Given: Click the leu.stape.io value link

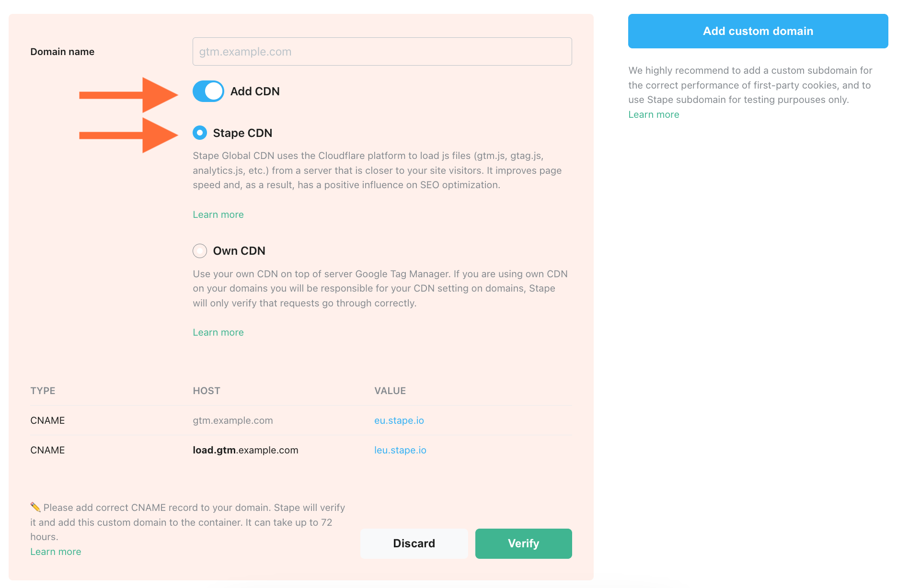Looking at the screenshot, I should 400,450.
